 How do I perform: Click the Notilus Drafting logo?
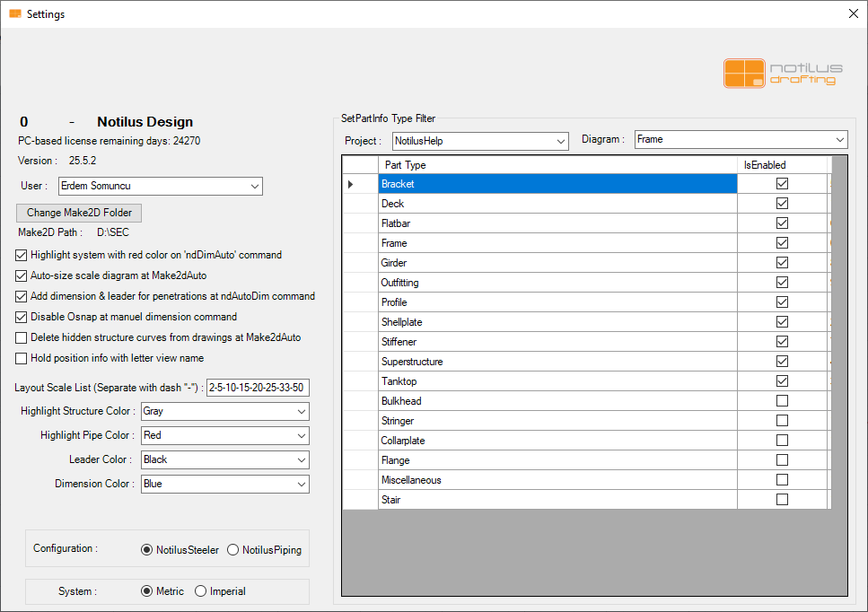click(x=783, y=73)
